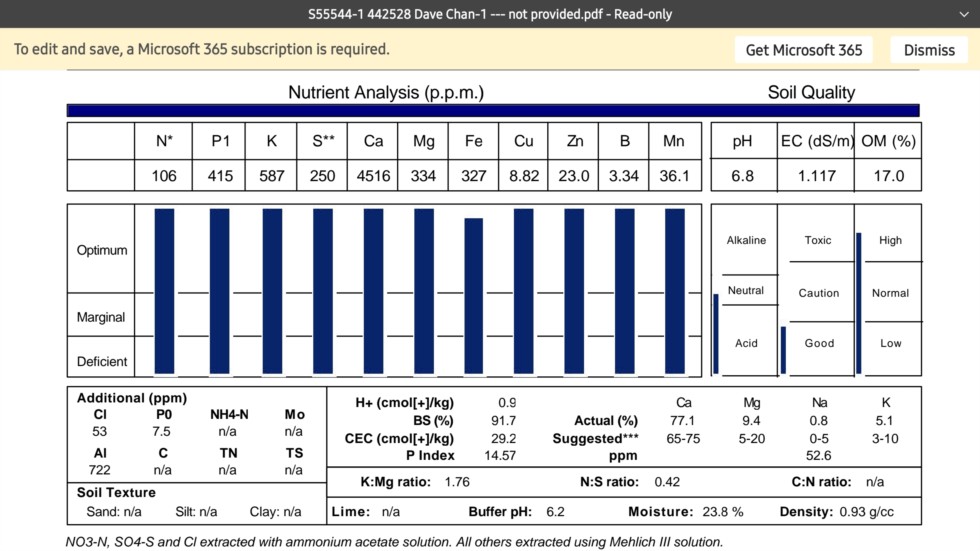Click the Ca value 4516 cell

coord(373,176)
